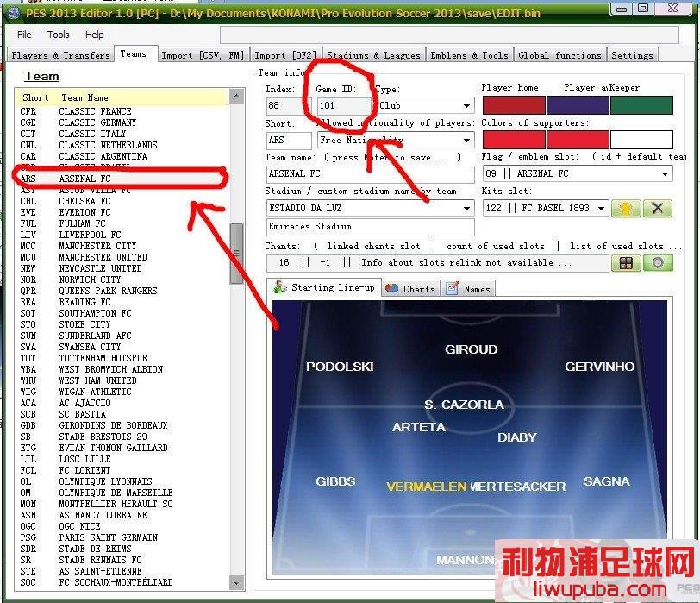Expand the Stadium dropdown ESTADIO DA LUZ
Viewport: 700px width, 603px height.
tap(466, 208)
